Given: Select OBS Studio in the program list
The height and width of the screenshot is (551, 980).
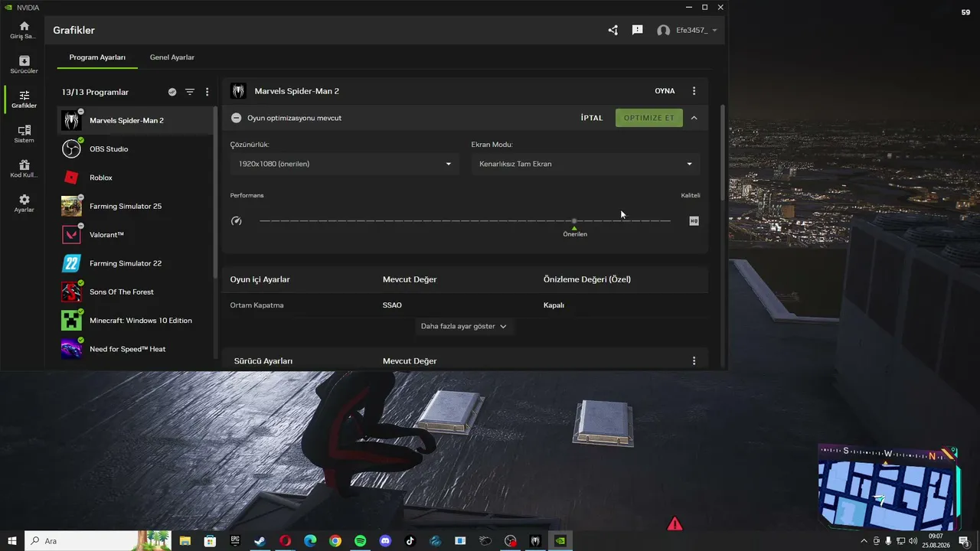Looking at the screenshot, I should (x=136, y=148).
